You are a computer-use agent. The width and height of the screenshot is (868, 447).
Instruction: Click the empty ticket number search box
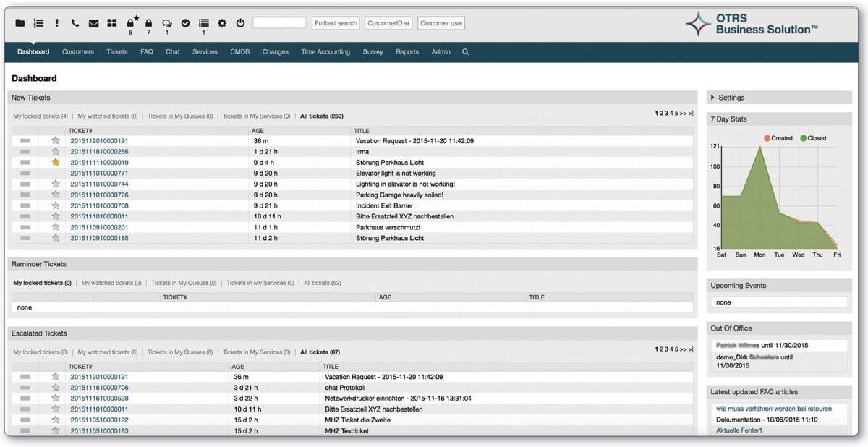[x=279, y=23]
